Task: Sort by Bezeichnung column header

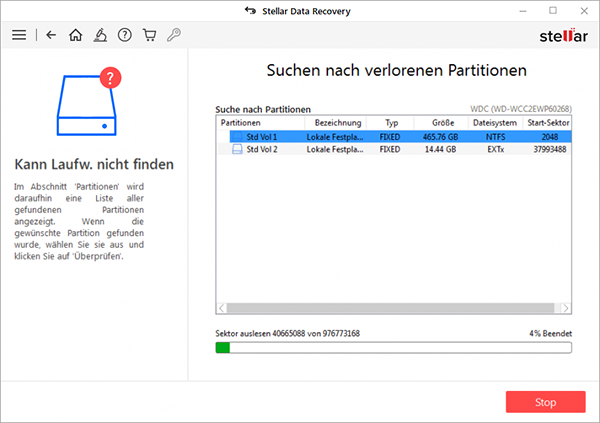Action: tap(336, 123)
